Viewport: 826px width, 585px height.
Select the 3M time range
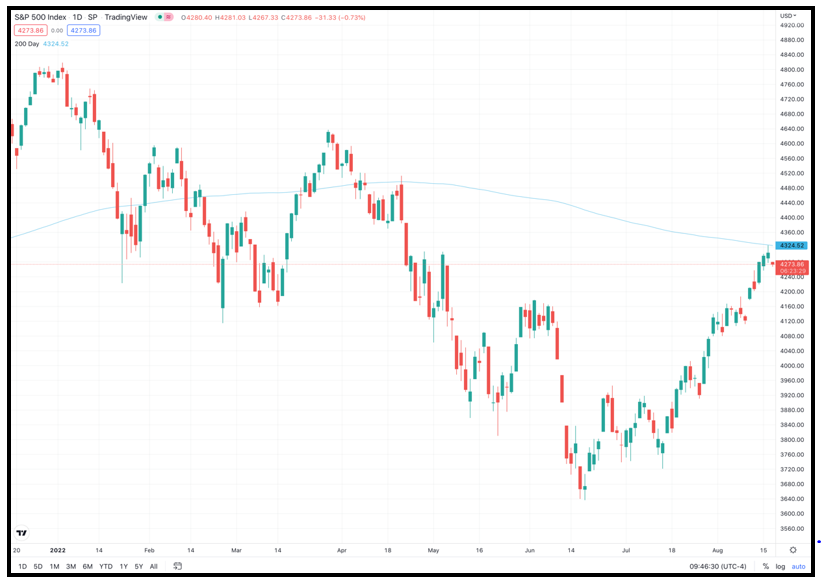(x=71, y=566)
